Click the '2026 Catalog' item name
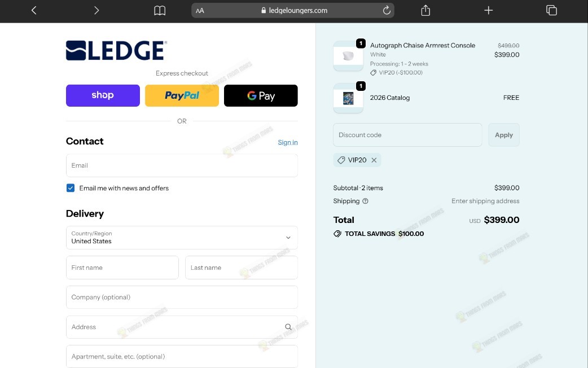Image resolution: width=588 pixels, height=368 pixels. [x=389, y=98]
